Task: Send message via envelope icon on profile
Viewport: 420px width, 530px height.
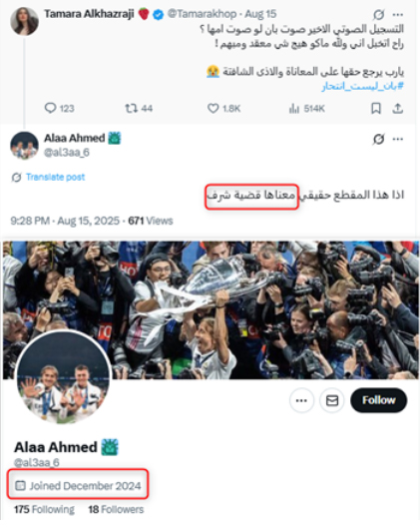Action: click(332, 400)
